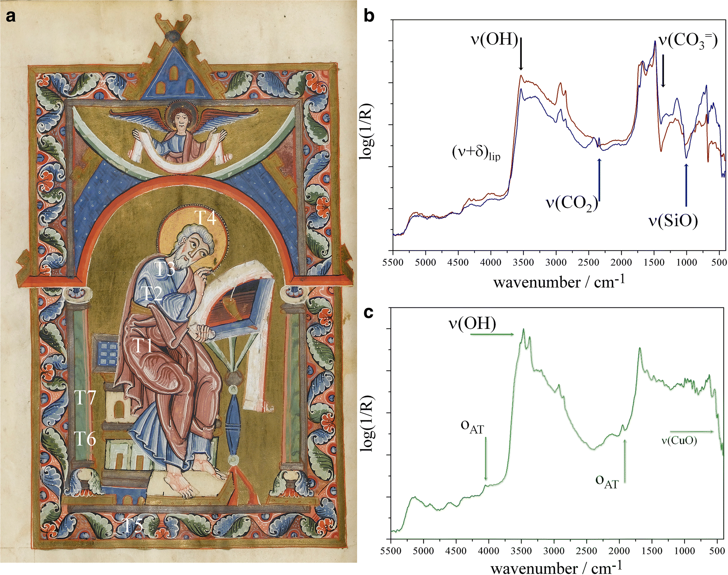Viewport: 728px width, 575px height.
Task: Click the panel label 'c'
Action: point(368,313)
